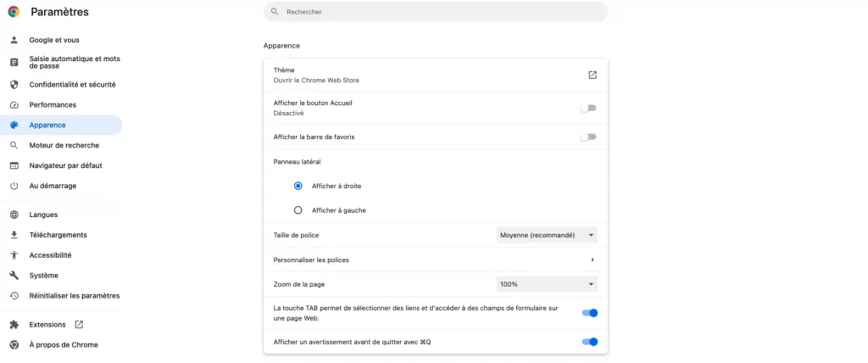The image size is (868, 363).
Task: Open the Zoom de la page dropdown
Action: 547,284
